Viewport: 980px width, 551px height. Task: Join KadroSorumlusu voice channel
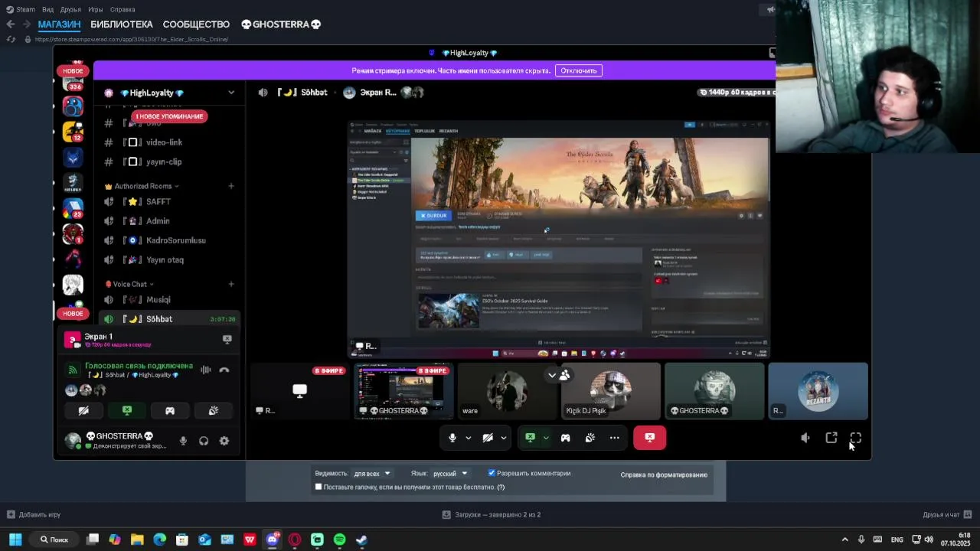pyautogui.click(x=176, y=240)
